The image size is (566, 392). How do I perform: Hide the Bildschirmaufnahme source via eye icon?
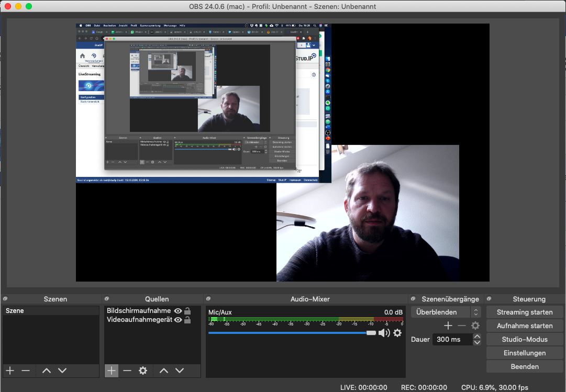pos(178,311)
